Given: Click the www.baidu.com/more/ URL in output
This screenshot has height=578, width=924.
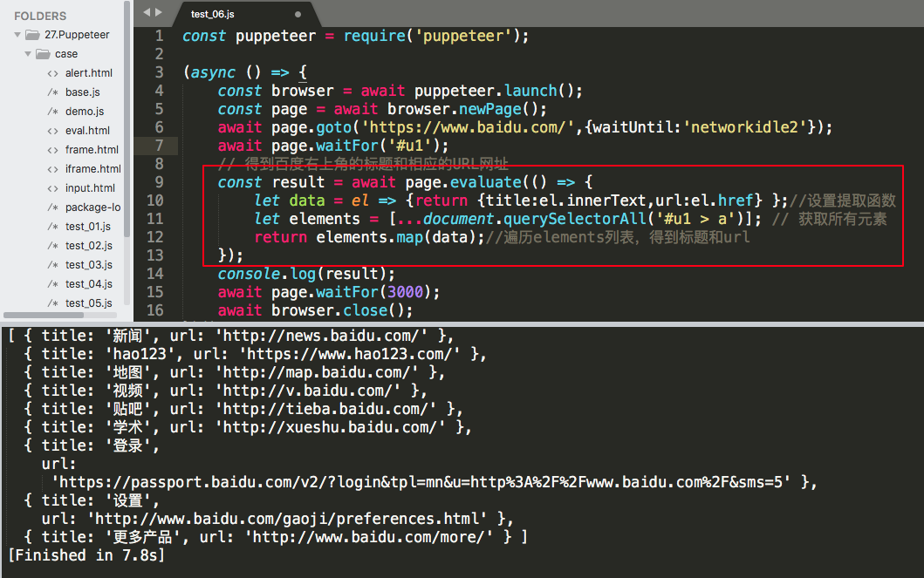Looking at the screenshot, I should coord(368,537).
